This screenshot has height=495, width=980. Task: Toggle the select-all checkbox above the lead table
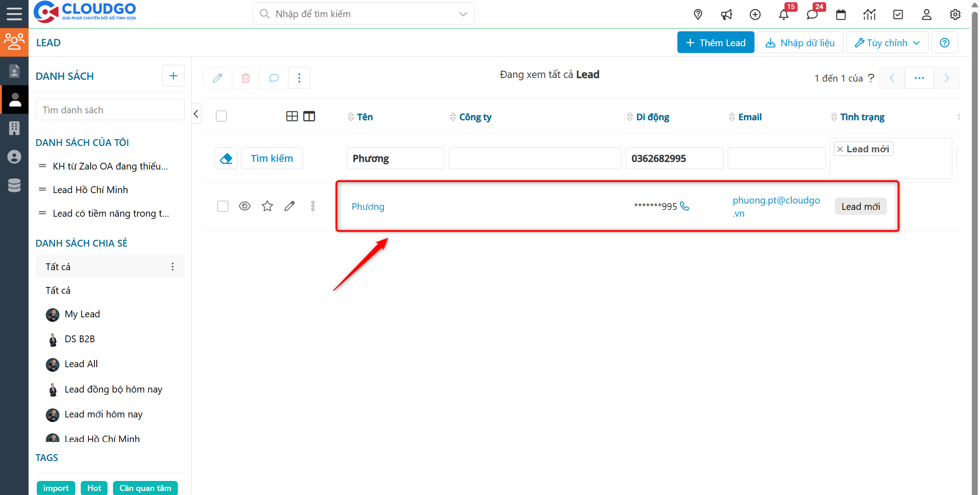click(221, 116)
